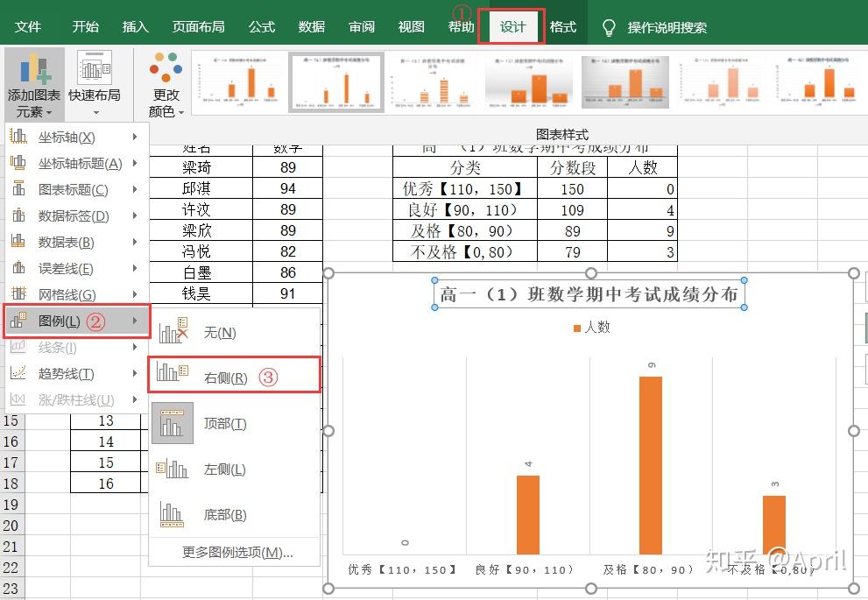Select the 操作说明搜索 lightbulb icon
The height and width of the screenshot is (600, 868).
(x=608, y=26)
